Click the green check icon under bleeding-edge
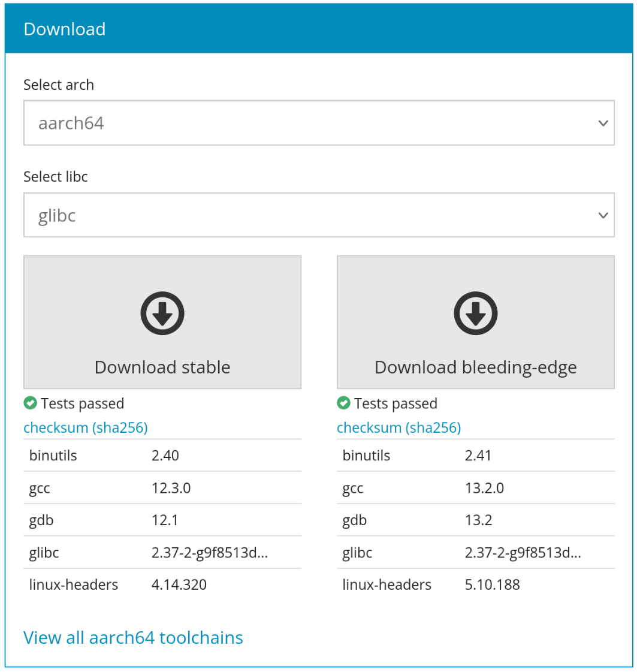Screen dimensions: 637x672 pyautogui.click(x=343, y=403)
